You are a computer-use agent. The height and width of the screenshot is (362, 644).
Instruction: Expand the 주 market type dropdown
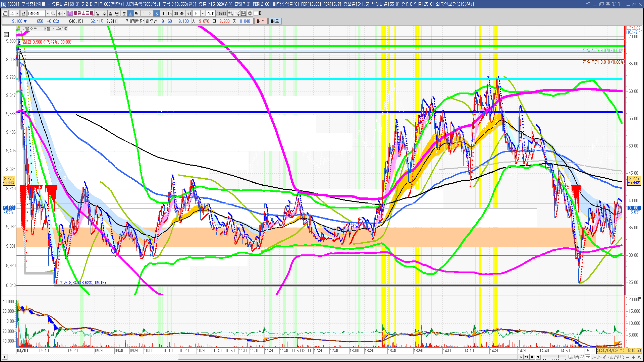point(17,13)
